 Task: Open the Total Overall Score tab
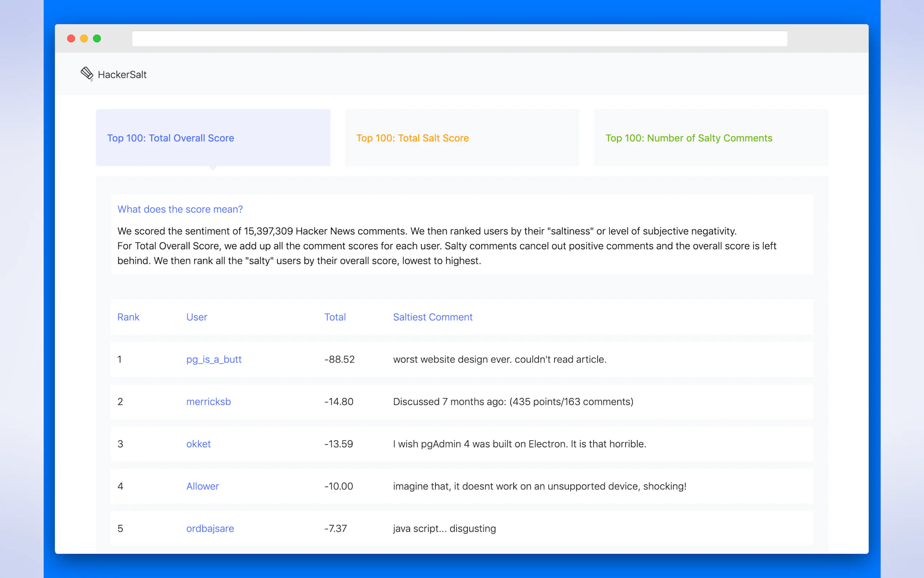click(170, 138)
